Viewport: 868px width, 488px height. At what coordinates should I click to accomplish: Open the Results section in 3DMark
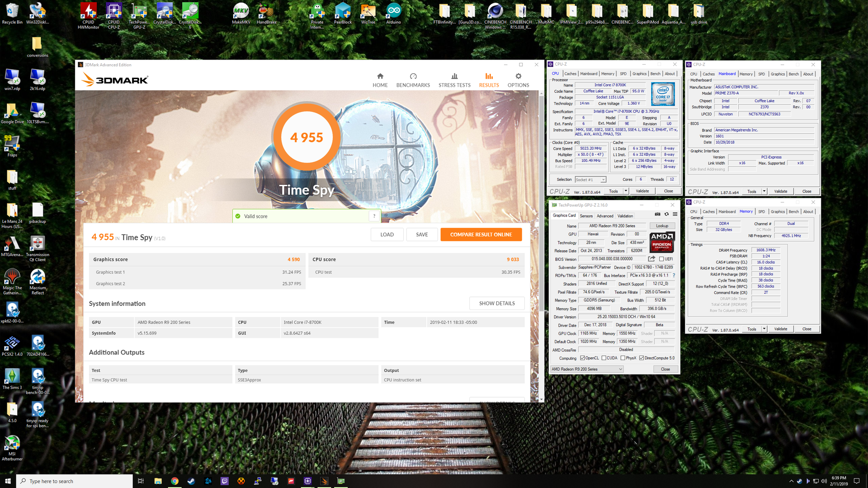tap(489, 80)
